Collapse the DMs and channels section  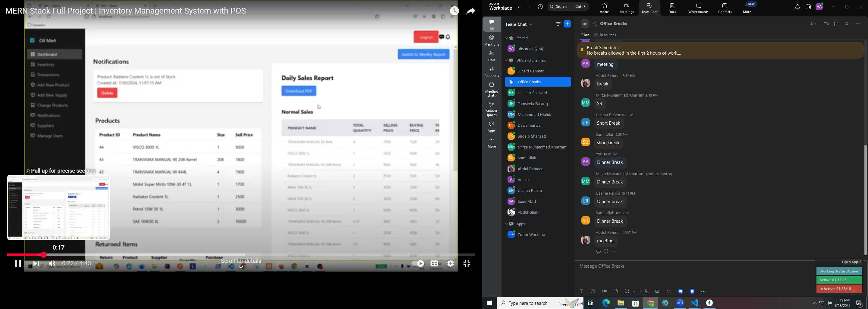pos(506,61)
